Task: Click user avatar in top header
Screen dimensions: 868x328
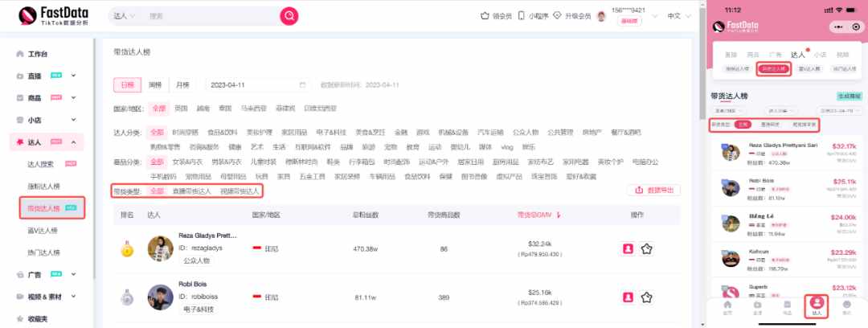Action: 601,16
